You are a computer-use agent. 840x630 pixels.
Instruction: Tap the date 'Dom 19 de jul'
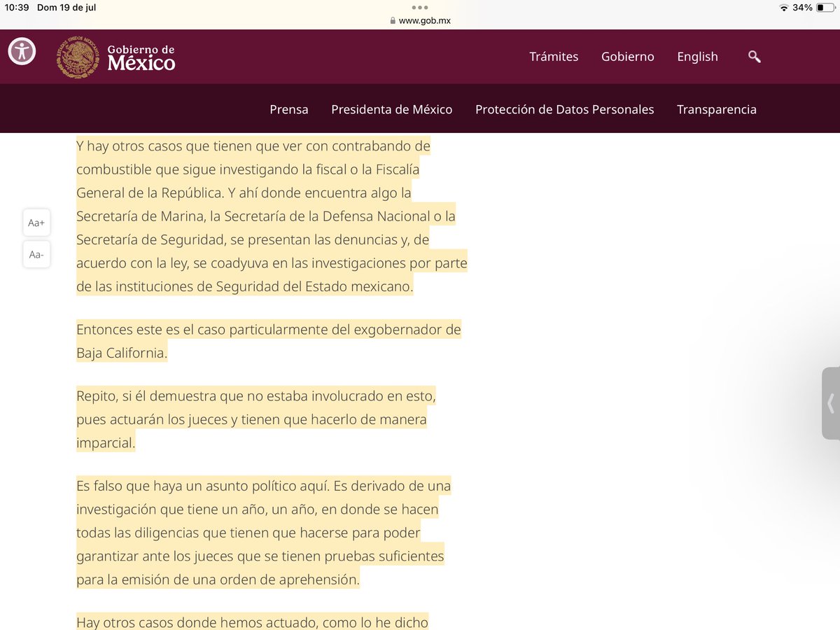tap(67, 8)
